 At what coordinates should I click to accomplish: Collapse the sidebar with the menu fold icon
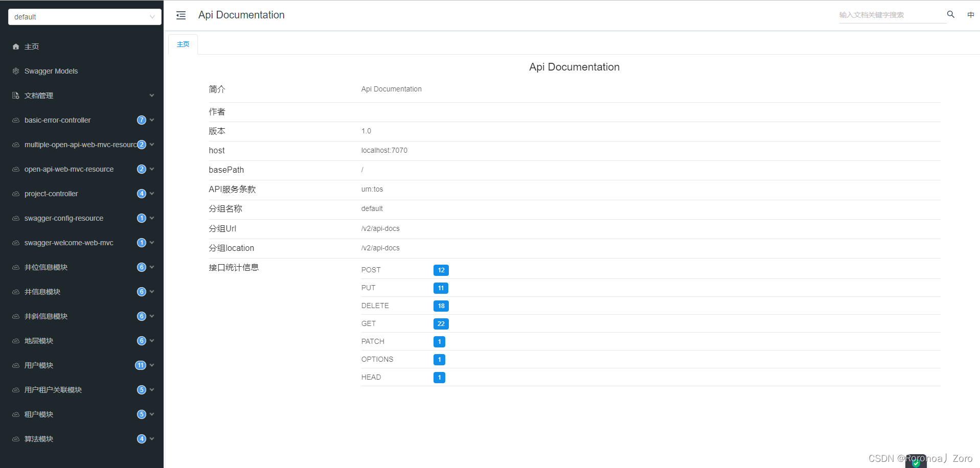point(181,15)
